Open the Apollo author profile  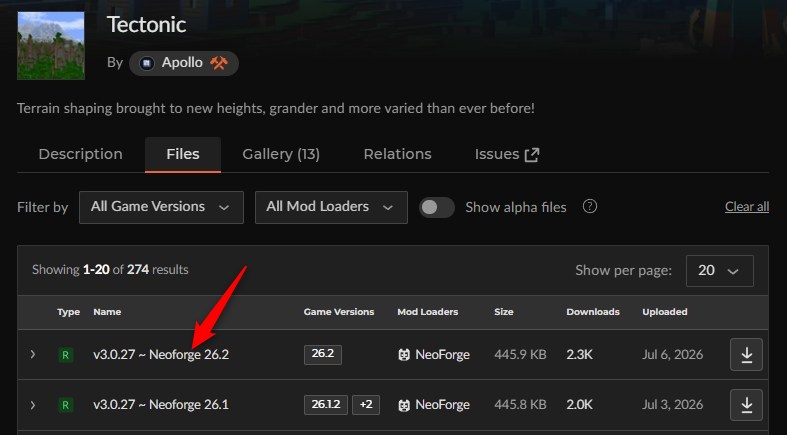[x=184, y=63]
